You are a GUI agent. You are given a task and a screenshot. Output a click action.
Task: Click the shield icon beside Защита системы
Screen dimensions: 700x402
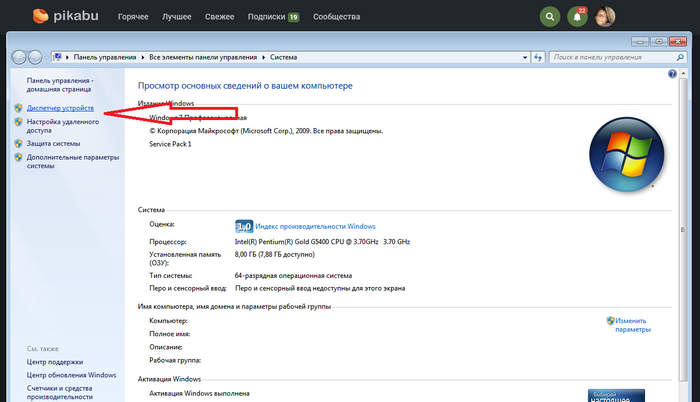(18, 143)
